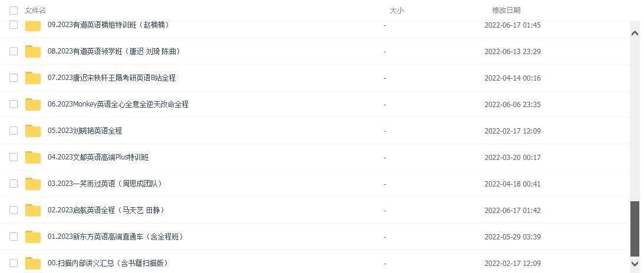The image size is (644, 273).
Task: Sort list by 文件名 column header
Action: tap(35, 10)
